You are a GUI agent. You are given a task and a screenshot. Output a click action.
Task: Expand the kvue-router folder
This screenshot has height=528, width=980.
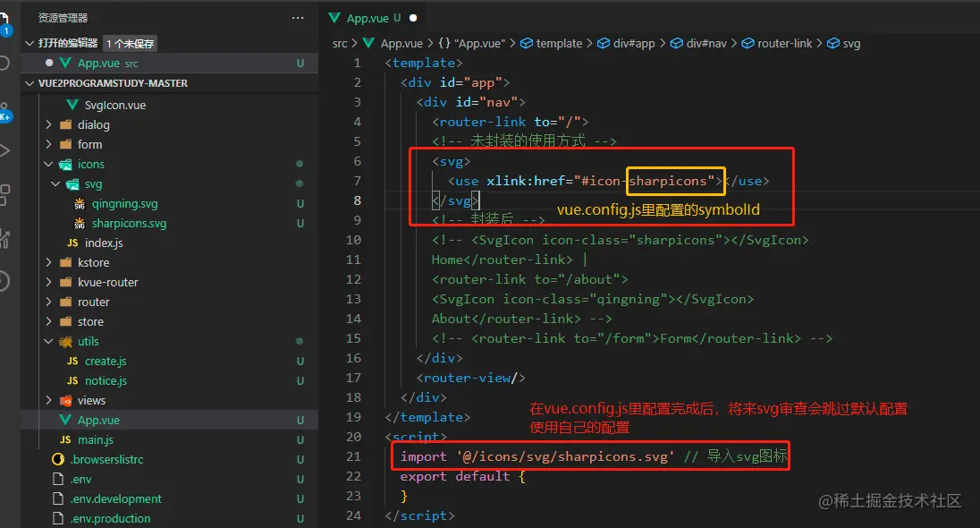pos(49,282)
